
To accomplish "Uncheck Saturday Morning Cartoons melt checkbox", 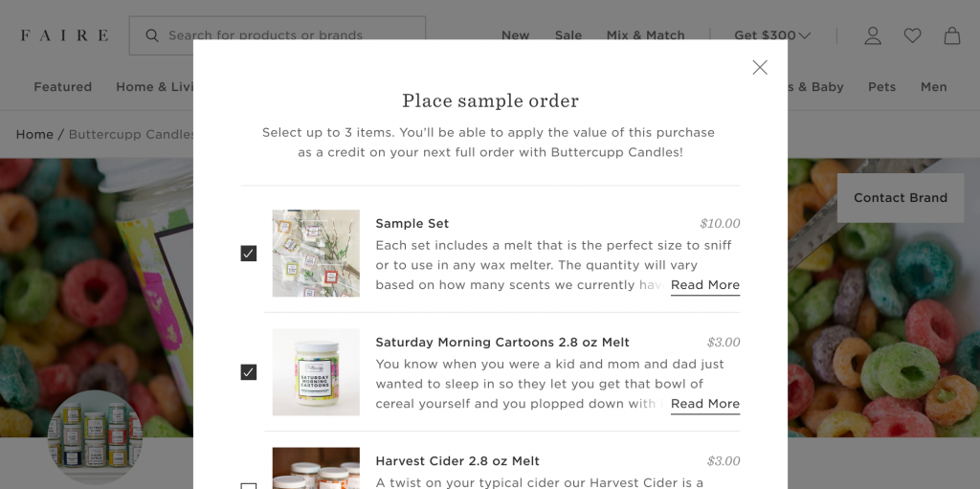I will (x=249, y=372).
